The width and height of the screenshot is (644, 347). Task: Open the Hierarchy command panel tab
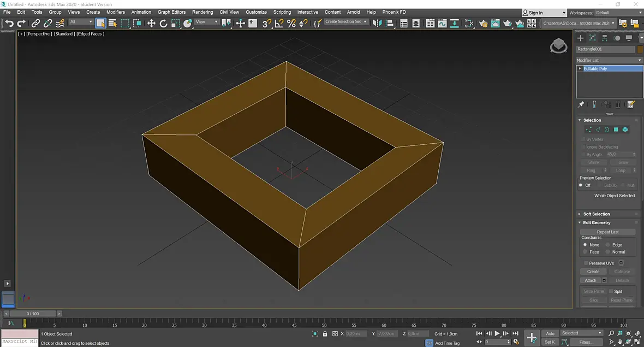click(x=605, y=38)
